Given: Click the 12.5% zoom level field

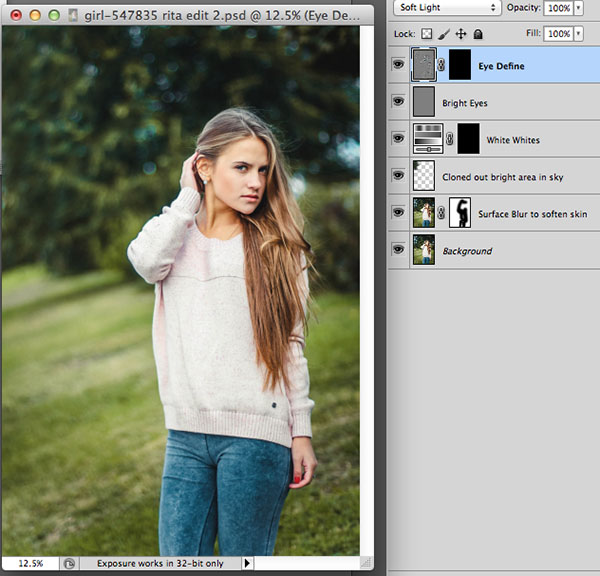Looking at the screenshot, I should pyautogui.click(x=30, y=564).
